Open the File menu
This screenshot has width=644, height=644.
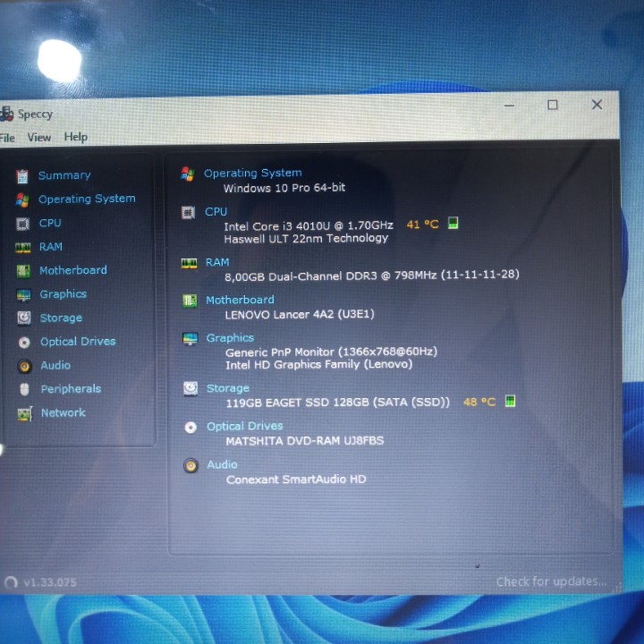[x=7, y=138]
